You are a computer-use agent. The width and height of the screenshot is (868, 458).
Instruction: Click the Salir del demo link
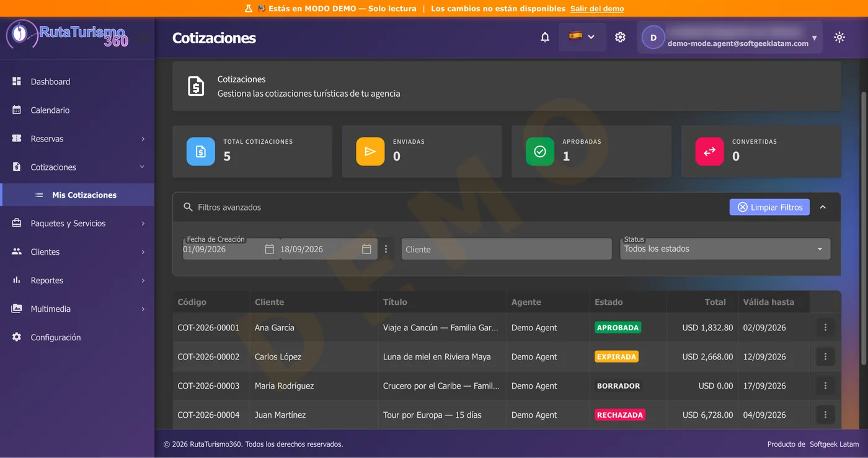pyautogui.click(x=597, y=9)
